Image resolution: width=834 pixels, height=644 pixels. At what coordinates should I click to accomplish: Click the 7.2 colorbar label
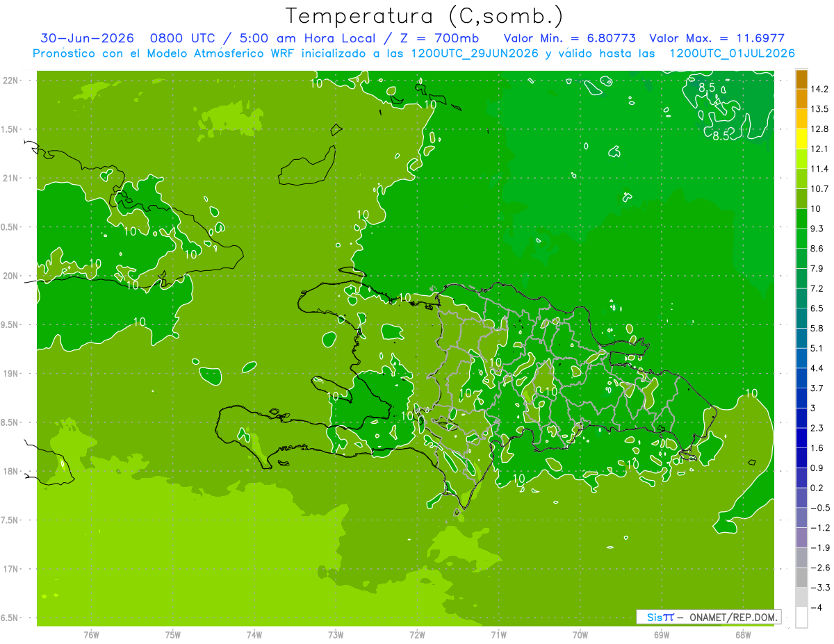[x=817, y=288]
